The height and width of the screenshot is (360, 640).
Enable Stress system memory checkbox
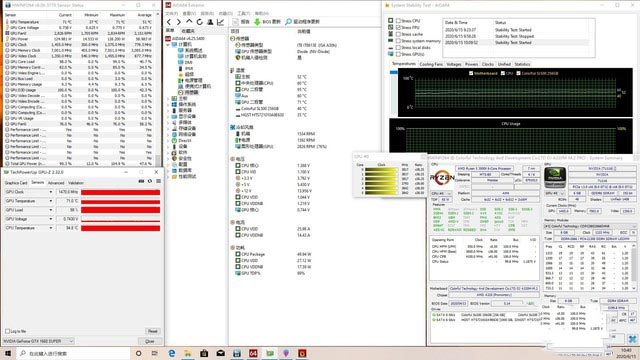coord(398,40)
